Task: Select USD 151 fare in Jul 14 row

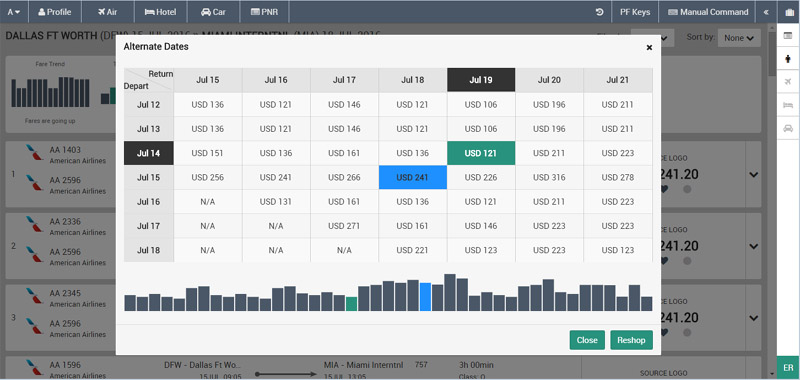Action: pos(208,153)
